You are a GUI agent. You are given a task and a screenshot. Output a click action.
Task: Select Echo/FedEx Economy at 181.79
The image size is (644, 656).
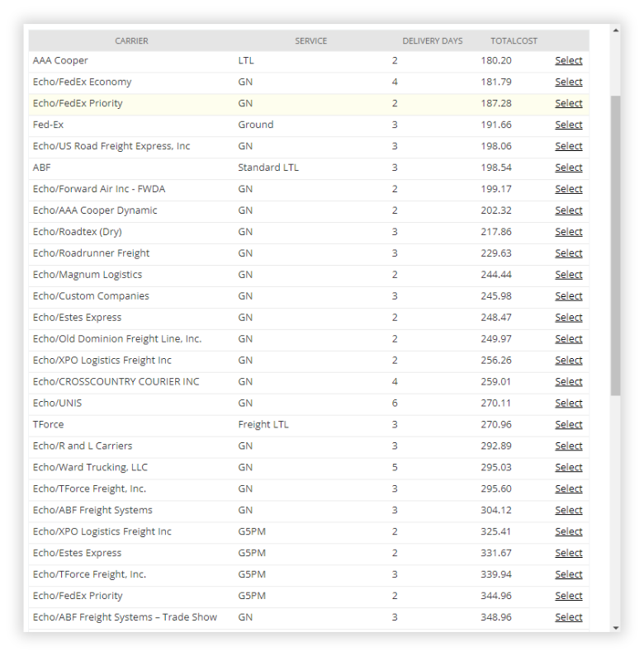[569, 82]
